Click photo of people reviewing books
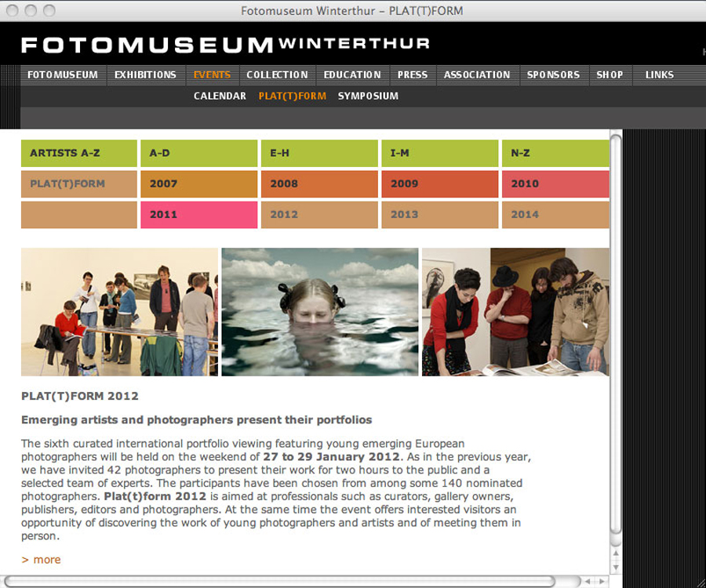This screenshot has height=588, width=706. click(x=515, y=312)
